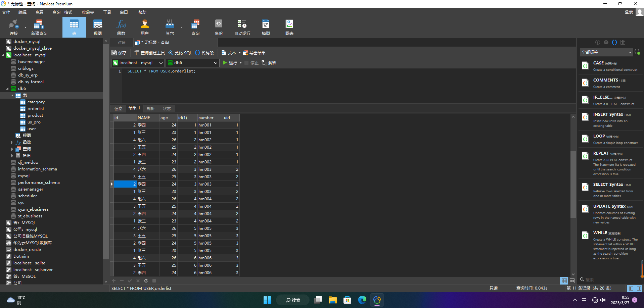Click the results vertical scrollbar thumb

(573, 185)
